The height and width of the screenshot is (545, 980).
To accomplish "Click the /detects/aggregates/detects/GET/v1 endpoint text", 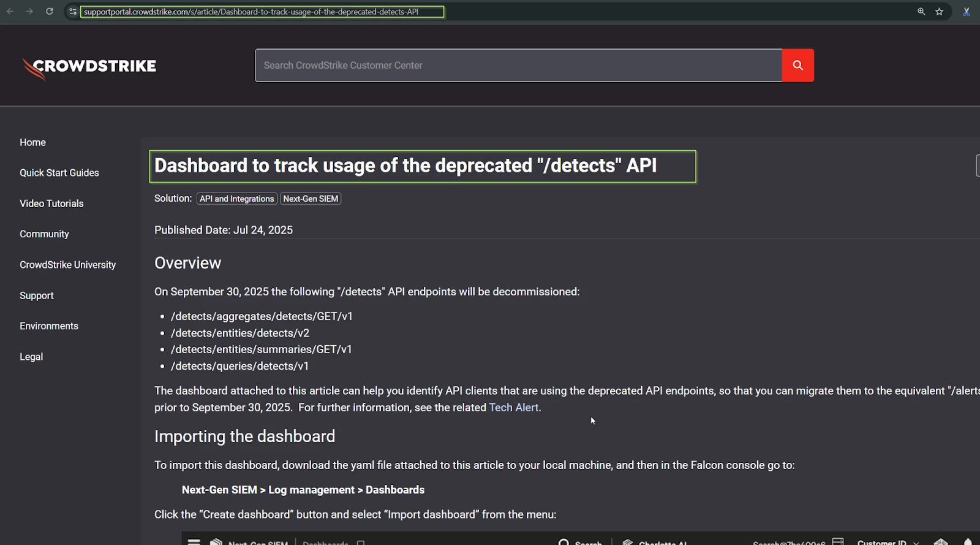I will [x=262, y=316].
